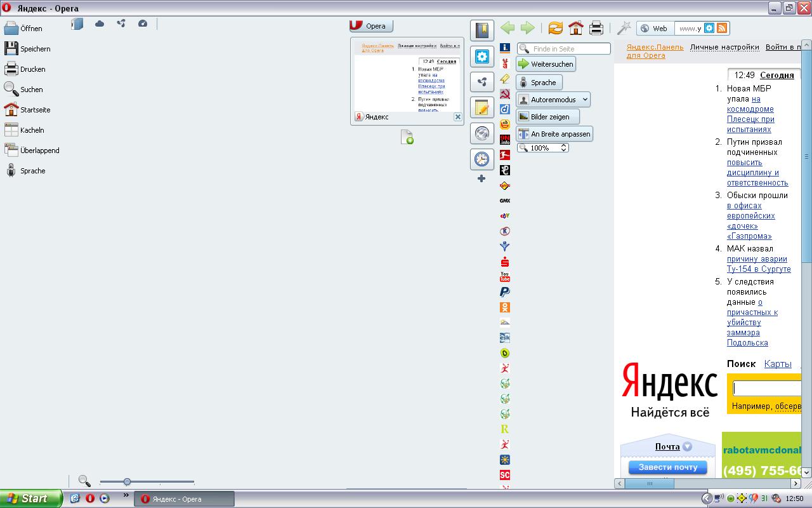Open the Downloads globe panel
Viewport: 812px width, 508px height.
coord(482,133)
